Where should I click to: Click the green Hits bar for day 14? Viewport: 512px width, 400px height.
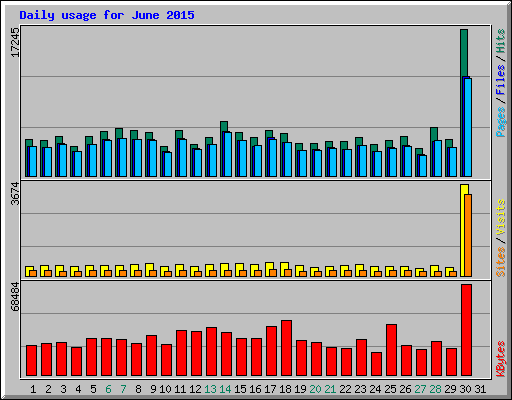tap(224, 126)
